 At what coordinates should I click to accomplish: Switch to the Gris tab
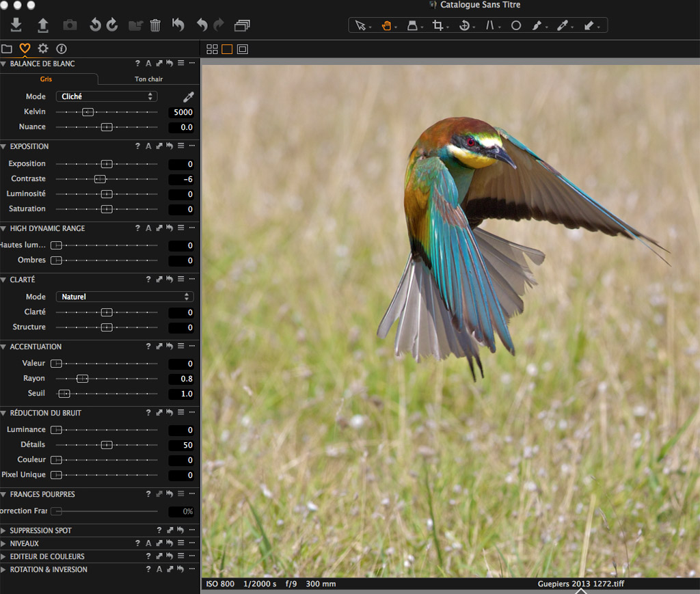(x=46, y=79)
